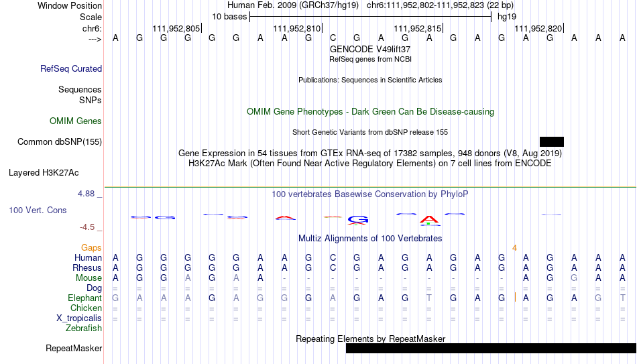Select the black RepeatMasker element bar
This screenshot has height=364, width=637.
(x=491, y=348)
